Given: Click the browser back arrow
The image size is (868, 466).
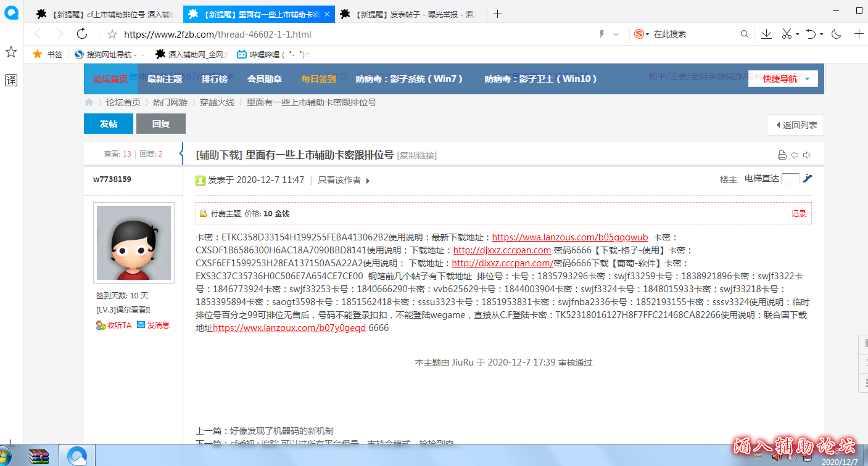Looking at the screenshot, I should (x=38, y=34).
